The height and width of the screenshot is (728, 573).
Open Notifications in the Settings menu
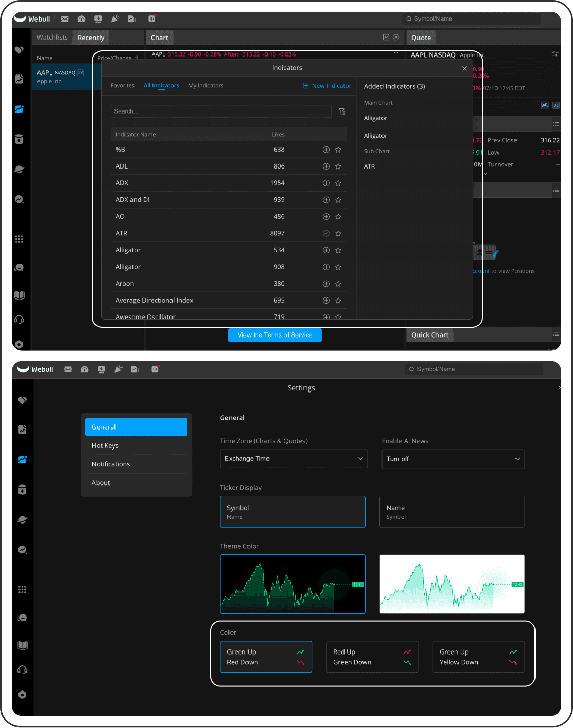pos(136,464)
